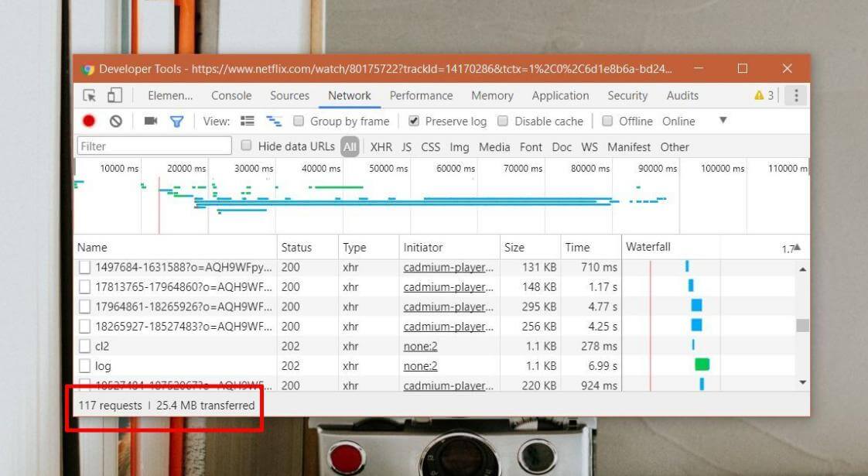This screenshot has height=476, width=868.
Task: Stop recording the network log
Action: (88, 121)
